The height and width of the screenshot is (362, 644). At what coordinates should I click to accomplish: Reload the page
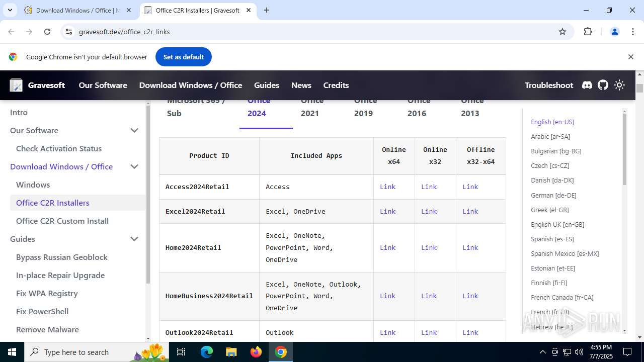(47, 32)
